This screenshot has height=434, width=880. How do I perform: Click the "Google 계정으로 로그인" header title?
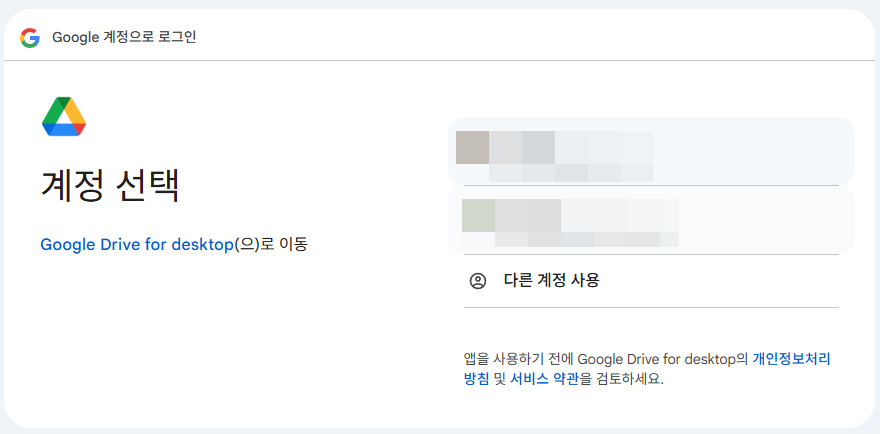(124, 37)
